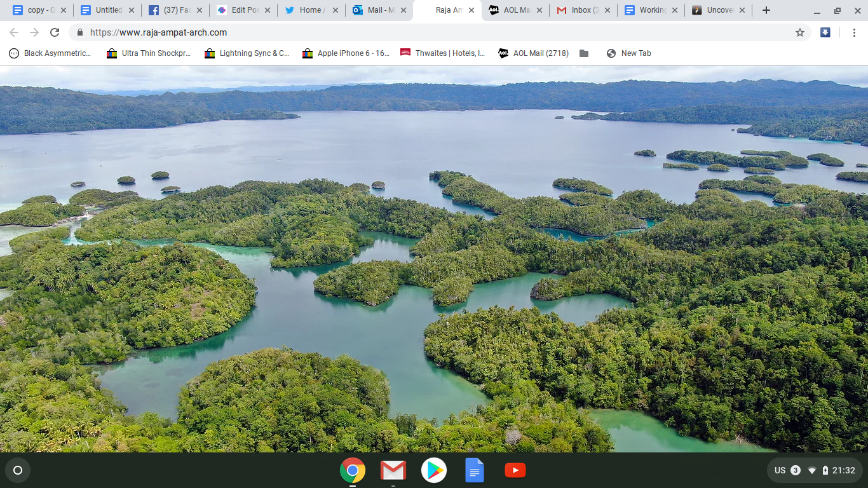
Task: Open the AOL Mail (2718) bookmark
Action: [x=534, y=53]
